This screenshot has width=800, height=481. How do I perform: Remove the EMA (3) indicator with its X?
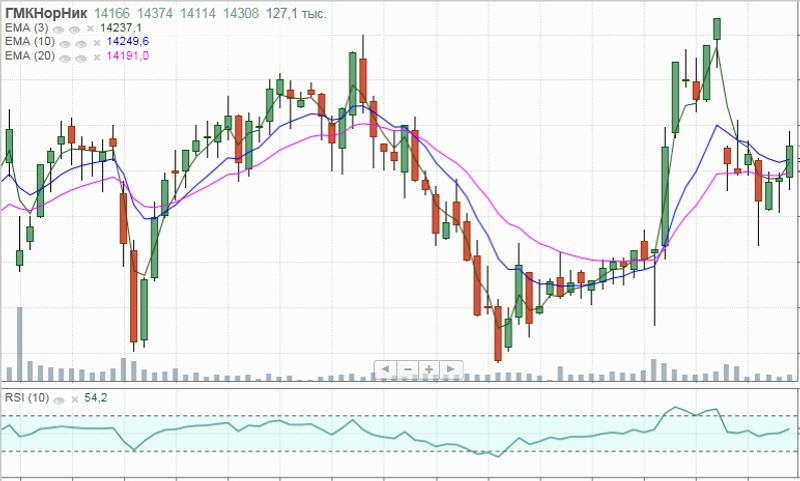click(90, 29)
